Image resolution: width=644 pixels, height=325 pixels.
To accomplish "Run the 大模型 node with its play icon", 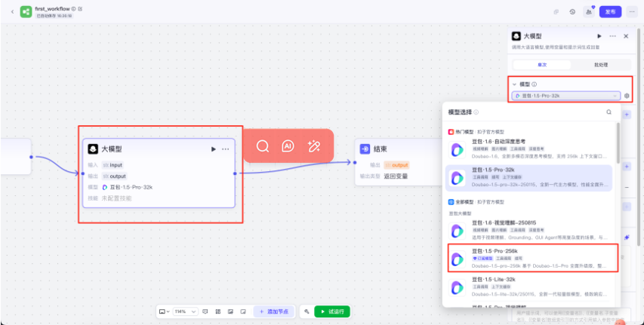I will (x=213, y=149).
